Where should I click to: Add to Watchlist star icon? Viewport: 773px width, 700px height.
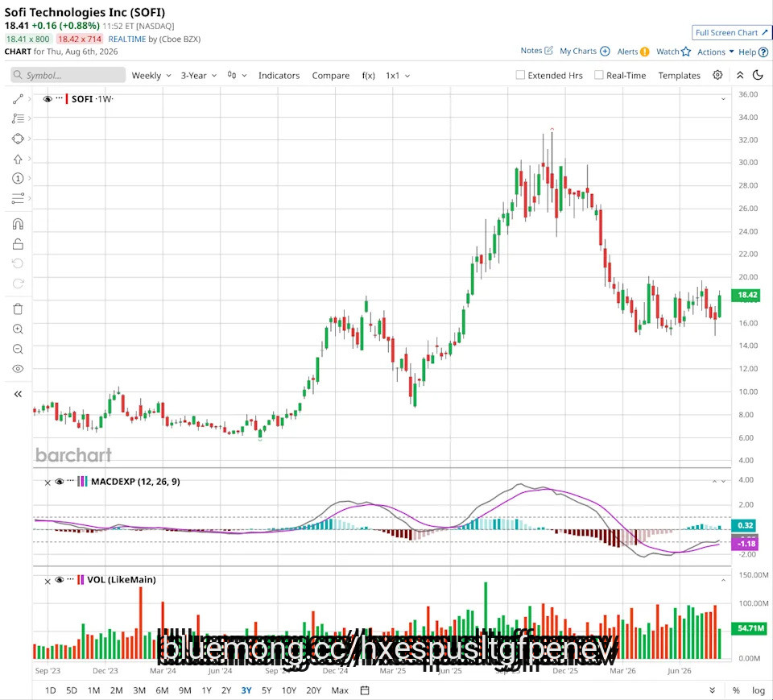click(686, 52)
